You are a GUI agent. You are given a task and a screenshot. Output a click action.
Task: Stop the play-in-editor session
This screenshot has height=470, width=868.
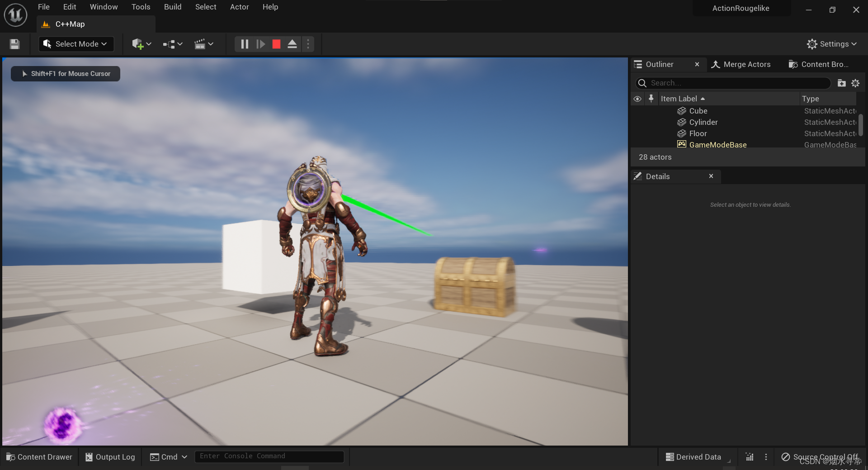276,44
